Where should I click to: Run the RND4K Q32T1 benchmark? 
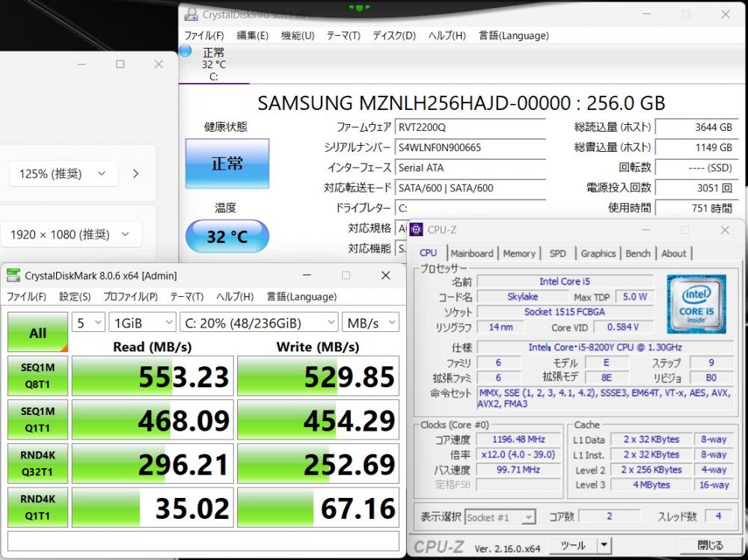(37, 463)
